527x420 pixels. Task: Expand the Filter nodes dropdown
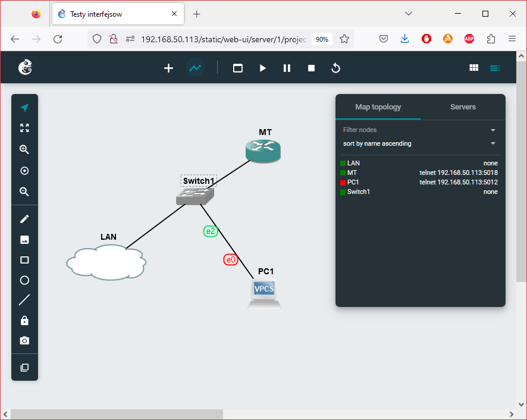click(x=493, y=130)
